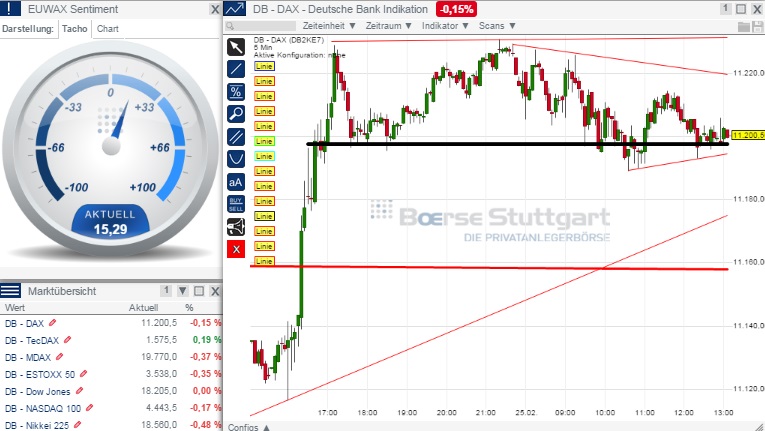This screenshot has width=765, height=431.
Task: Select the parallel channel lines tool
Action: [x=236, y=137]
